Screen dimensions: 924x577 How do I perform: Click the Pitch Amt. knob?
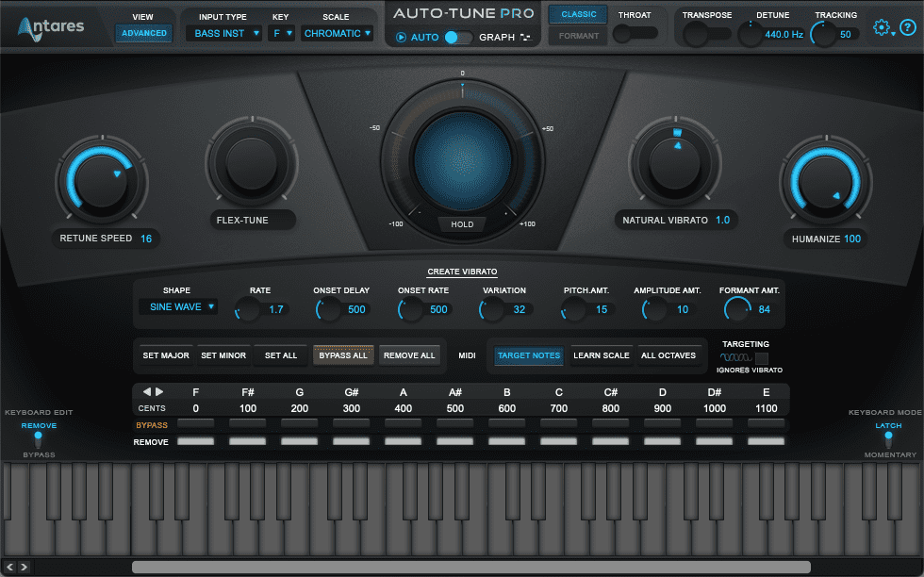573,309
